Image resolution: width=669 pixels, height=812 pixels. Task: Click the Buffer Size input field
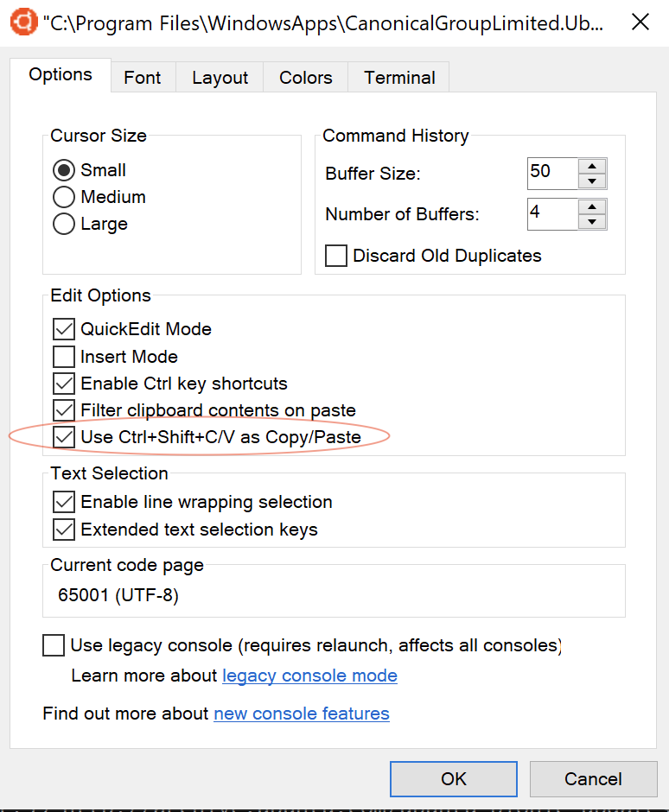[x=552, y=174]
